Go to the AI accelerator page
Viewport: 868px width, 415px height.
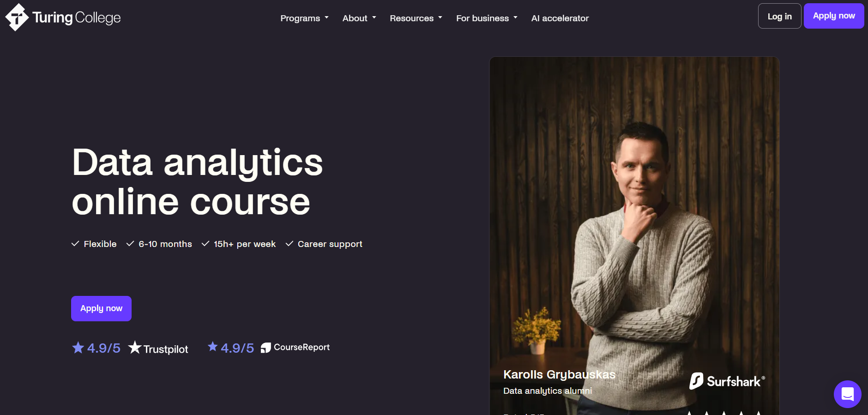coord(560,18)
